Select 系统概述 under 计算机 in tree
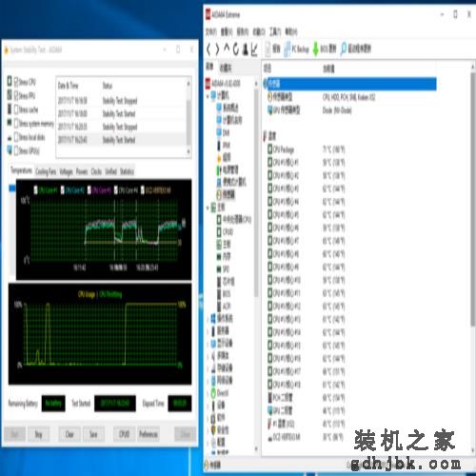Screen dimensions: 476x476 pos(228,108)
